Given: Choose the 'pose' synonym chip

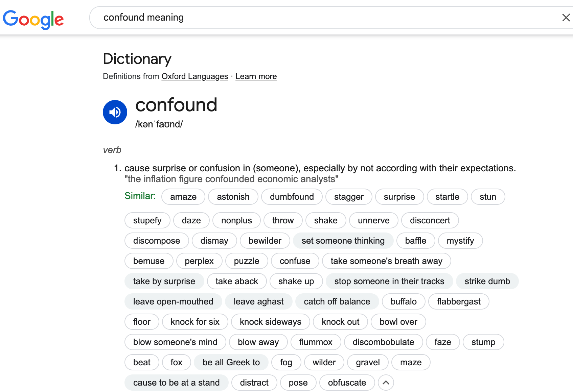Looking at the screenshot, I should 298,383.
